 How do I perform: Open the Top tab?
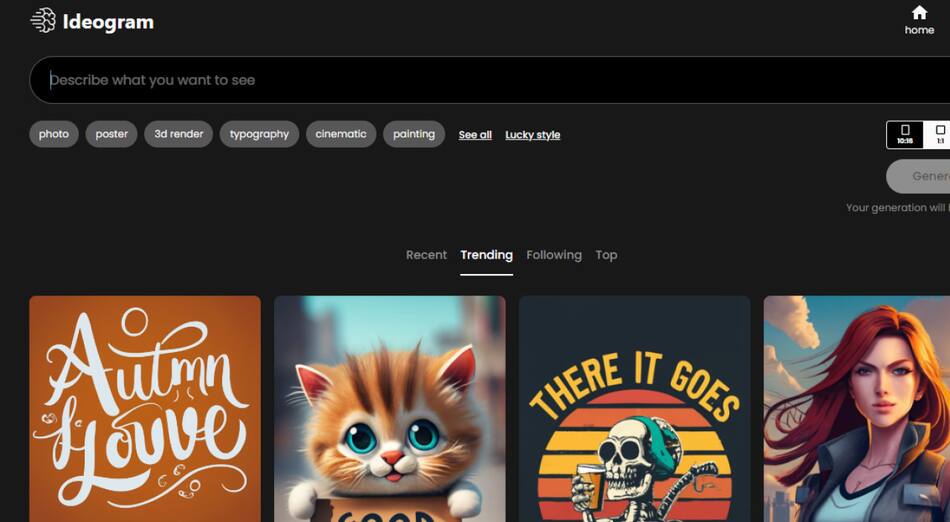606,255
